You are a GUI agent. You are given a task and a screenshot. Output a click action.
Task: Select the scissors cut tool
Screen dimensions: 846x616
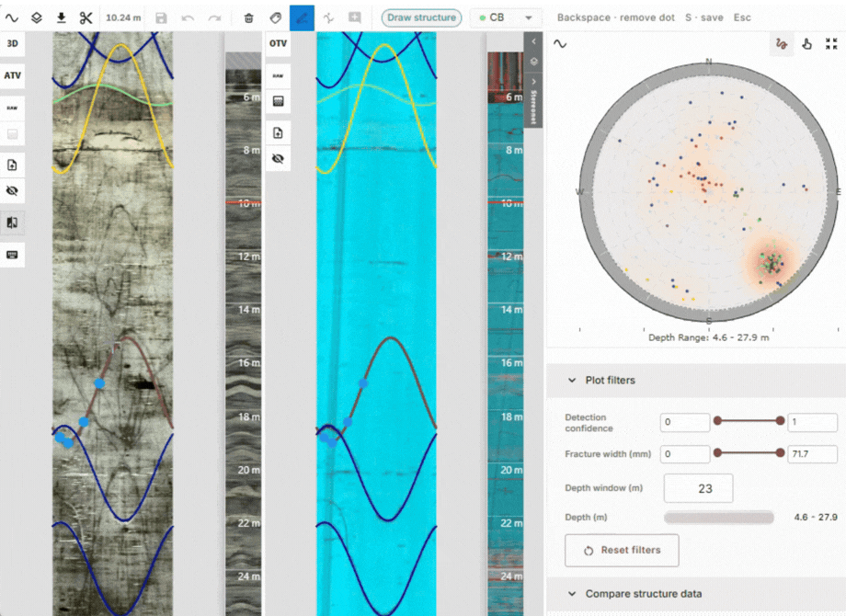click(86, 17)
